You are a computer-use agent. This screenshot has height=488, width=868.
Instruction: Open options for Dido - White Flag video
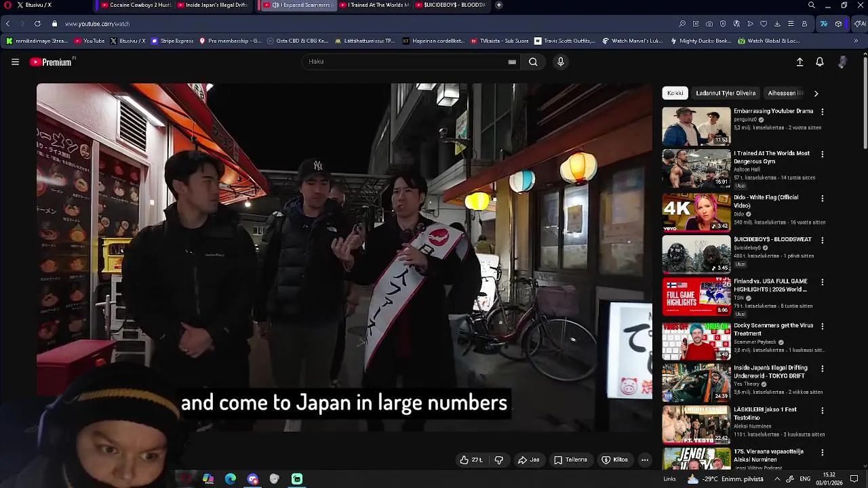[x=823, y=199]
